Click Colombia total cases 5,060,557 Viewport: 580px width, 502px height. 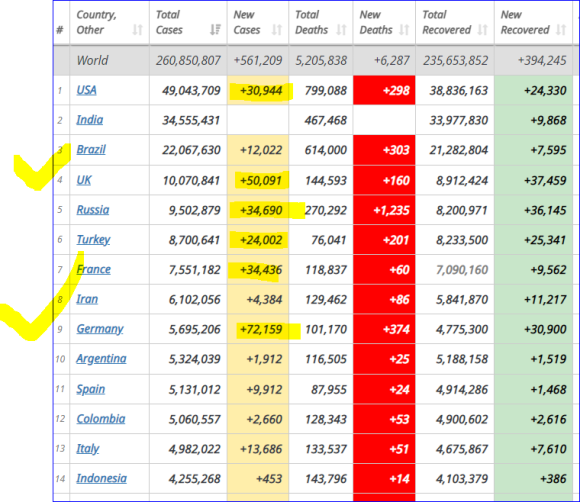point(195,420)
